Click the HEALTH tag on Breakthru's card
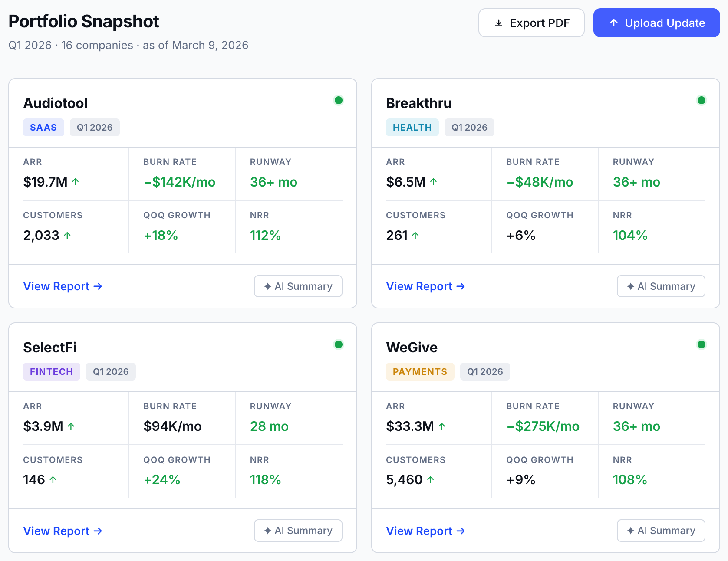Image resolution: width=728 pixels, height=561 pixels. click(412, 127)
